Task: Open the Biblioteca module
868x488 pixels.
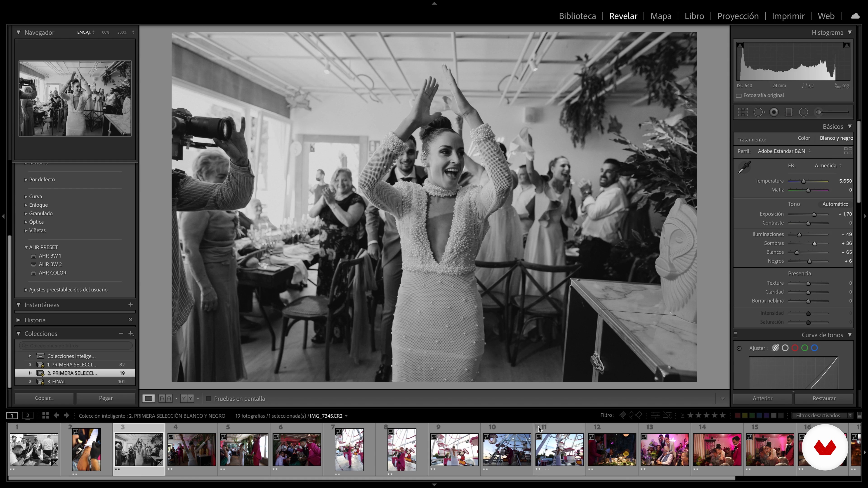Action: [x=577, y=16]
